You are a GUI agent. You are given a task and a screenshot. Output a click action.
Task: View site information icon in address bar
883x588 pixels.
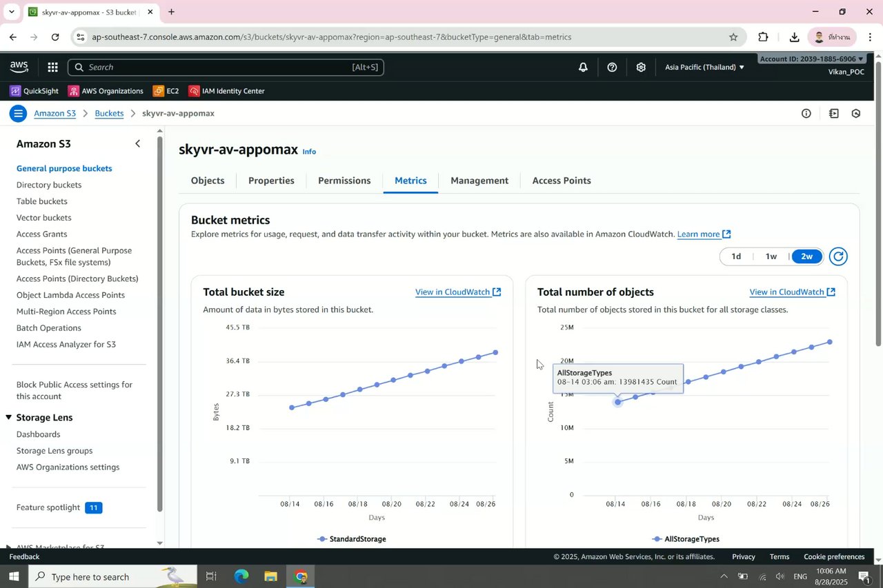[x=81, y=37]
